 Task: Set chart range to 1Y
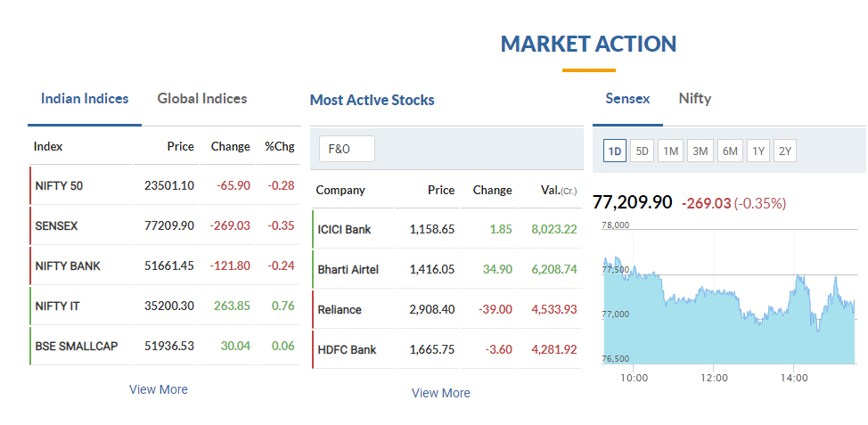point(758,151)
